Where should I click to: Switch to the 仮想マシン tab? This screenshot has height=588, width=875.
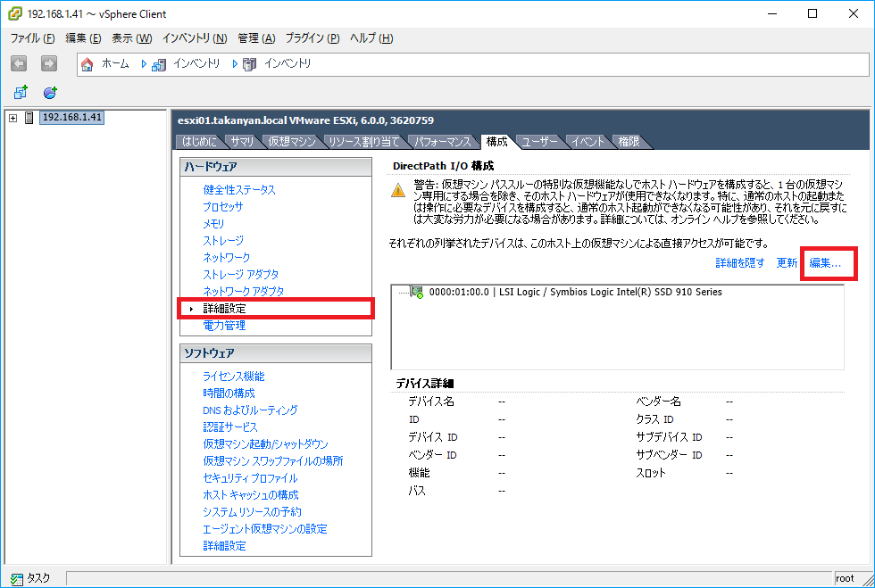tap(292, 142)
